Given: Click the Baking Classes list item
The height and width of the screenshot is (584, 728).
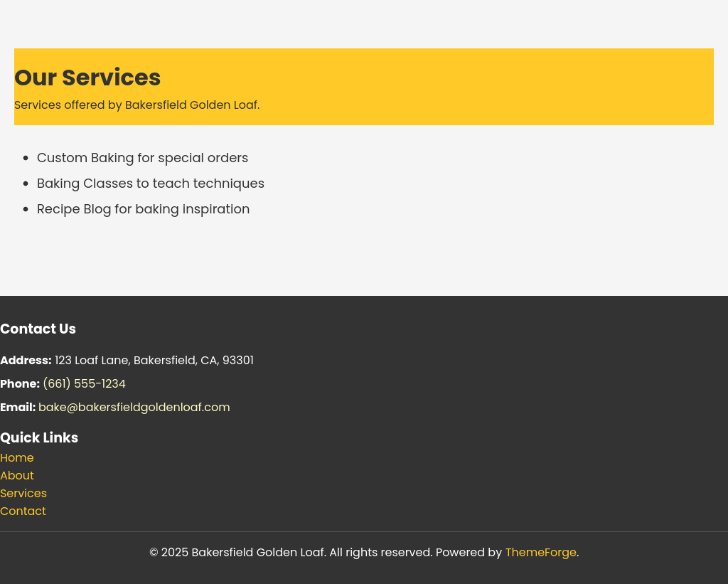Looking at the screenshot, I should [x=150, y=184].
